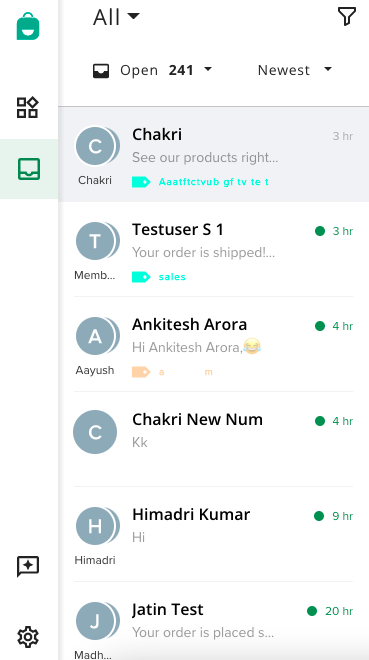This screenshot has height=660, width=369.
Task: Click the sales tag icon
Action: 141,277
